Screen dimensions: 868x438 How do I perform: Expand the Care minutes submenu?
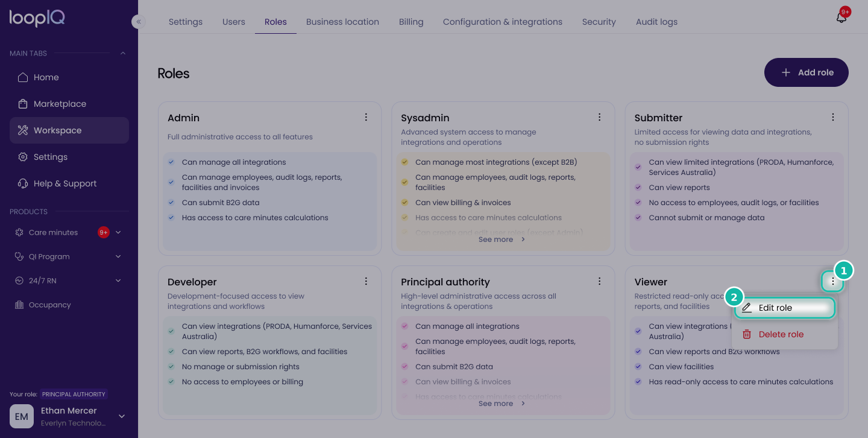(x=118, y=232)
